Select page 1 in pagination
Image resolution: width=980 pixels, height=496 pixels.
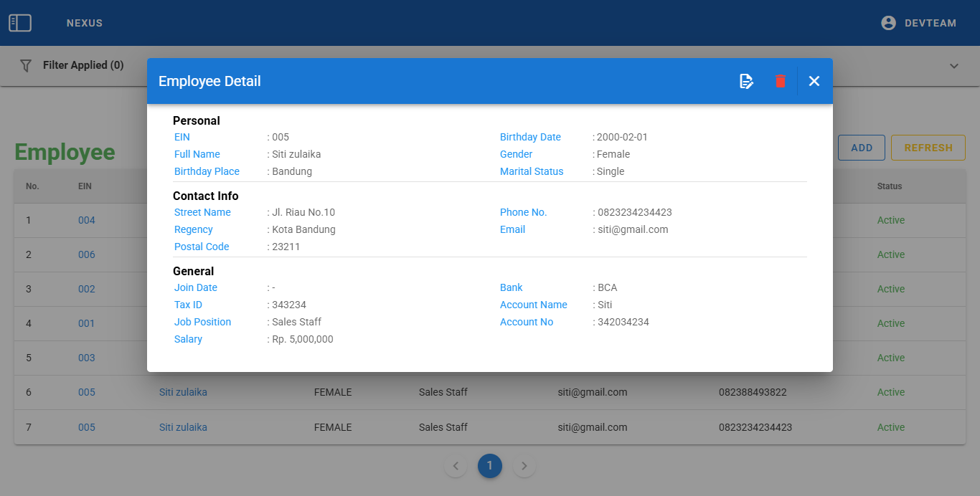pos(490,466)
